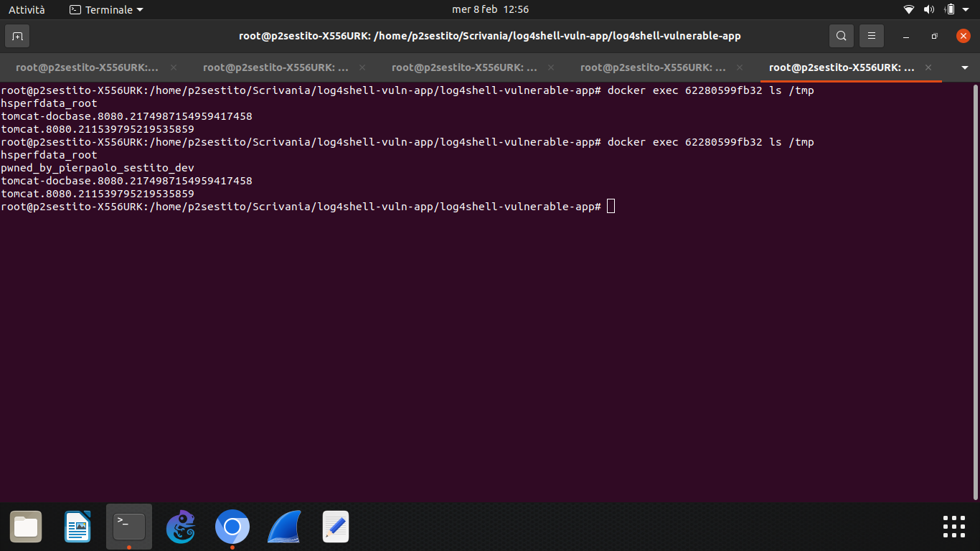Screen dimensions: 980x551
Task: Switch to the first terminal tab
Action: pos(88,67)
